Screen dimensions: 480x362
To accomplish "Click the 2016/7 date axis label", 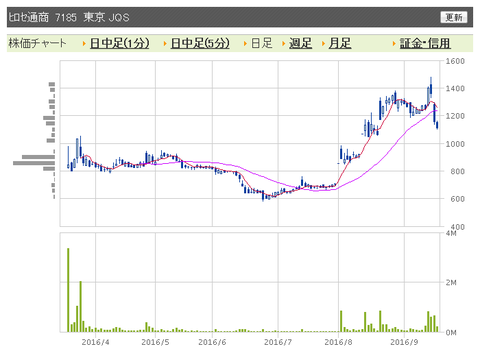I will [278, 342].
